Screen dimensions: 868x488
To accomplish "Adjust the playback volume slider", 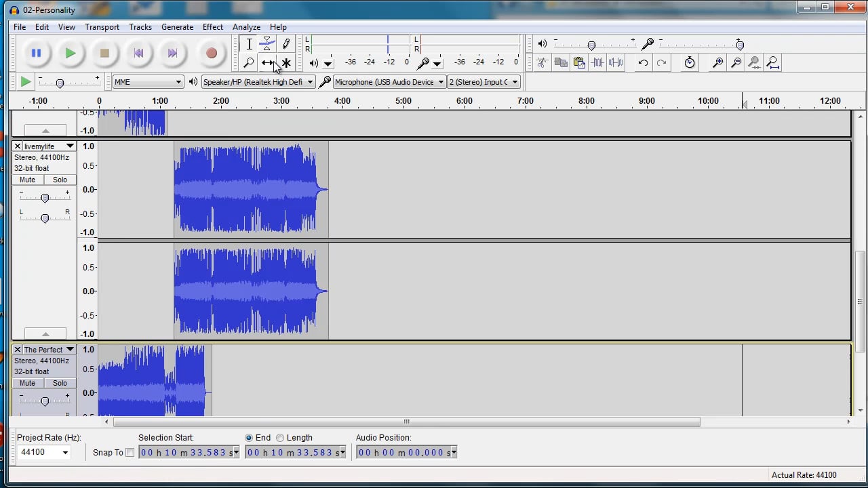I will click(x=591, y=45).
